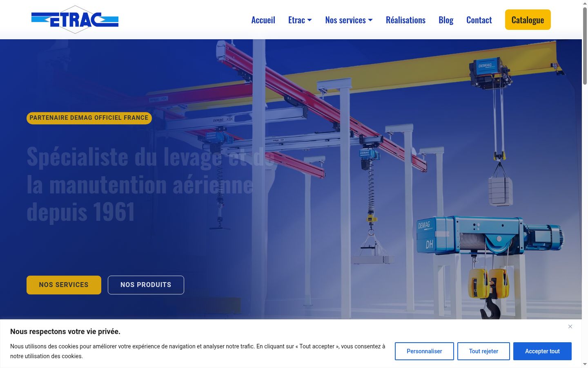The height and width of the screenshot is (368, 588).
Task: Click the scrollbar up arrow
Action: (585, 3)
